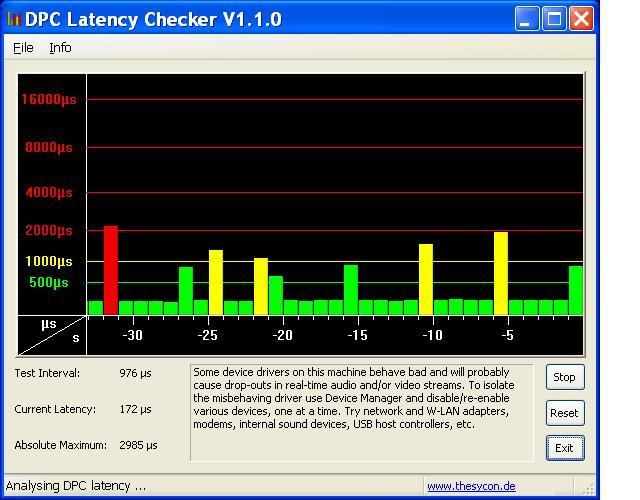Click the Current Latency value 172 µs
Screen dimensions: 640x500
(136, 409)
